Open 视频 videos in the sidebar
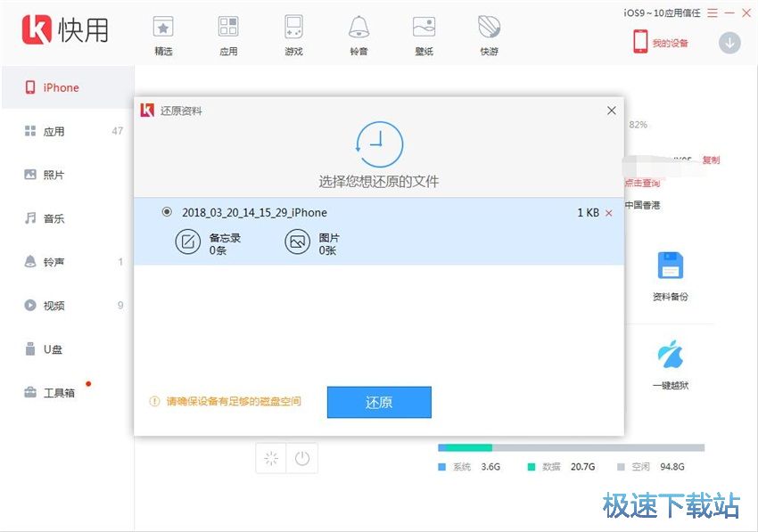758x532 pixels. pyautogui.click(x=68, y=305)
